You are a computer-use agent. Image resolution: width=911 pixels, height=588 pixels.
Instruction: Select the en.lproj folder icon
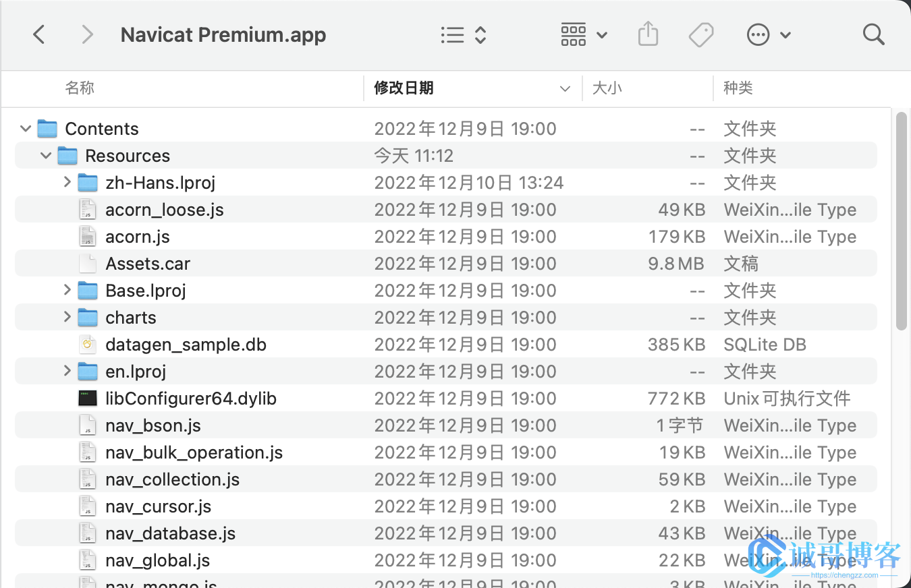(88, 371)
